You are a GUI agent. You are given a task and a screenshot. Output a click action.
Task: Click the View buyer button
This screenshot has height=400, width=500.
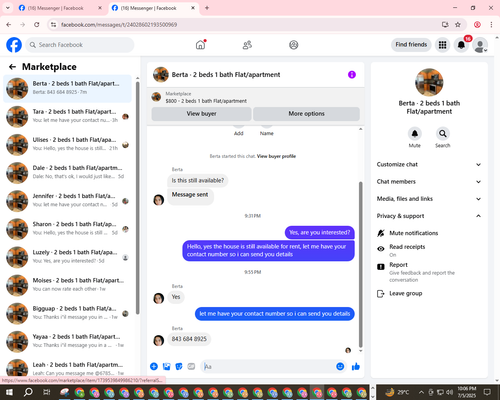[x=201, y=114]
